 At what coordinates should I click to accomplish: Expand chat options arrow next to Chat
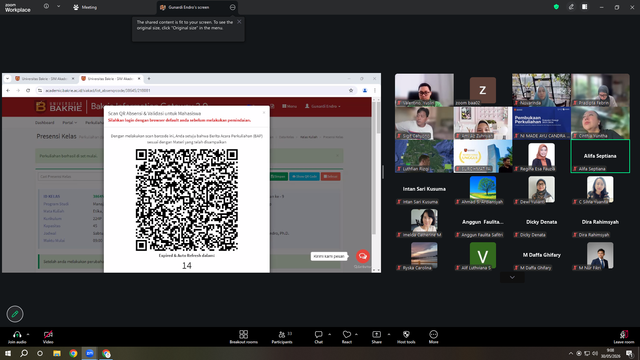pyautogui.click(x=329, y=334)
